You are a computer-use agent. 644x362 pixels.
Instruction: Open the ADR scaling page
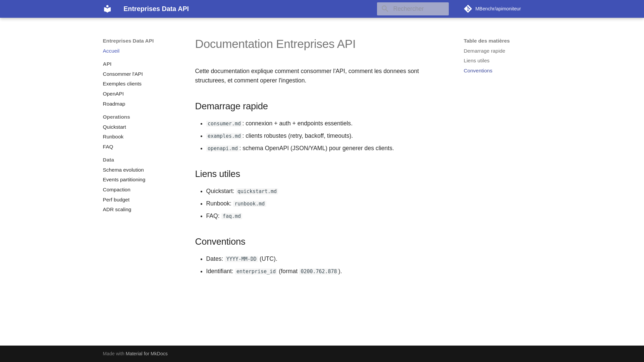pos(117,209)
